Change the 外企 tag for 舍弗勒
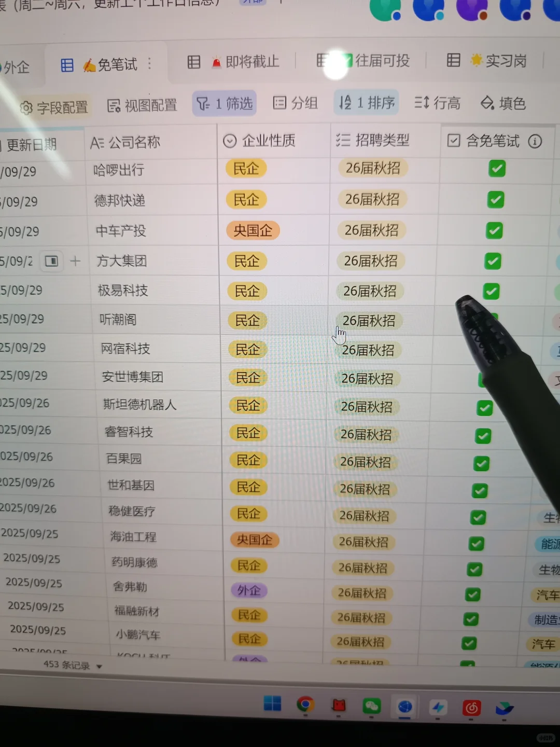560x747 pixels. [x=249, y=590]
